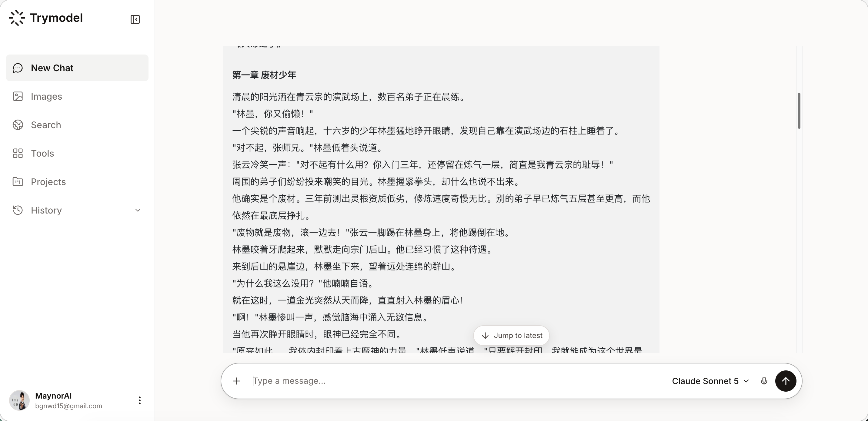Click the line "林墨，你又偷懒！"
The width and height of the screenshot is (868, 421).
click(x=272, y=114)
